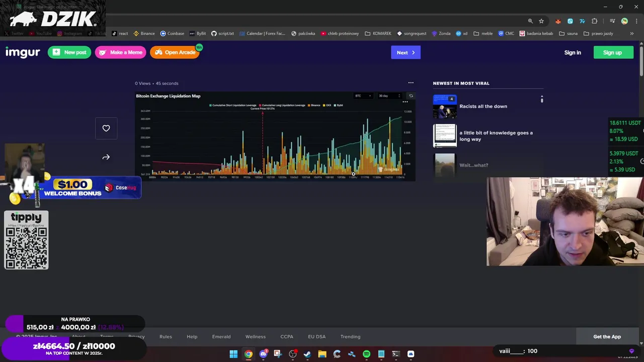644x362 pixels.
Task: Open the Zonda bookmark
Action: coord(441,34)
